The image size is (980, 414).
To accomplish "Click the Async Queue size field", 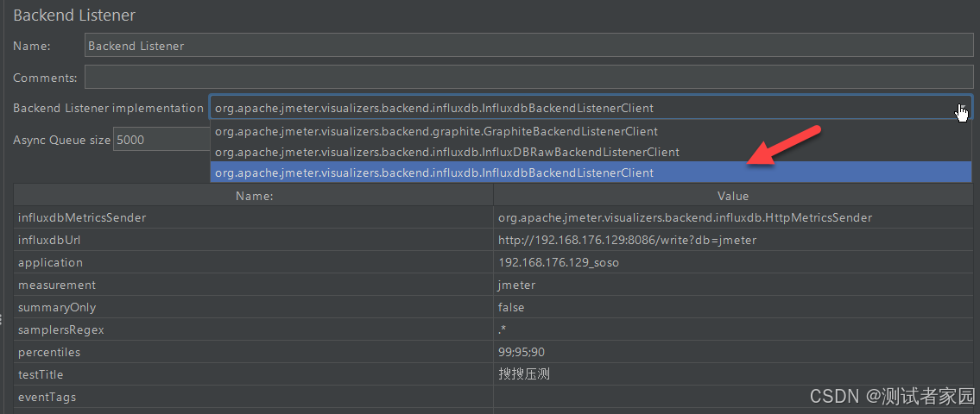I will [x=161, y=140].
